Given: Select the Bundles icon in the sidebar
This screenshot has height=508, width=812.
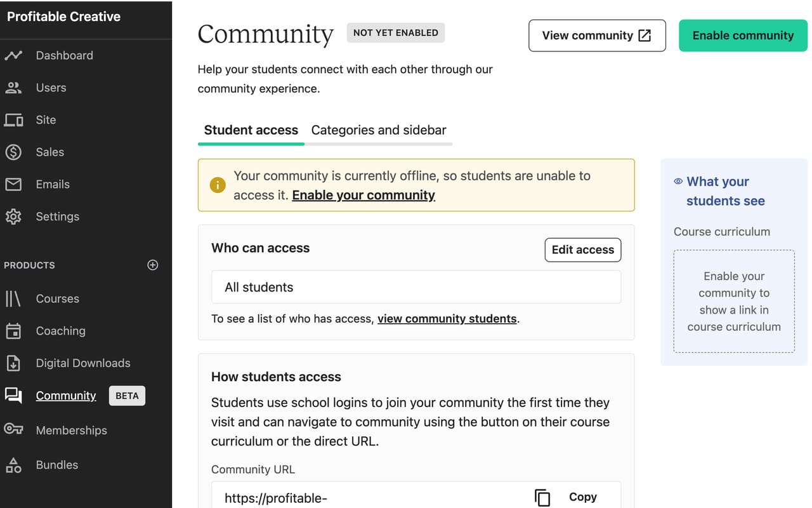Looking at the screenshot, I should click(14, 465).
